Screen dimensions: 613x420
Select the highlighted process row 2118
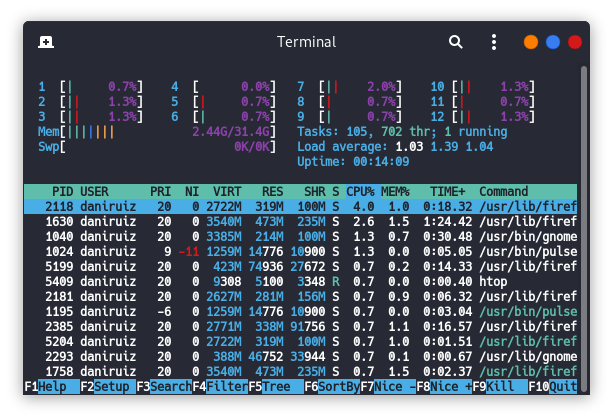point(300,206)
